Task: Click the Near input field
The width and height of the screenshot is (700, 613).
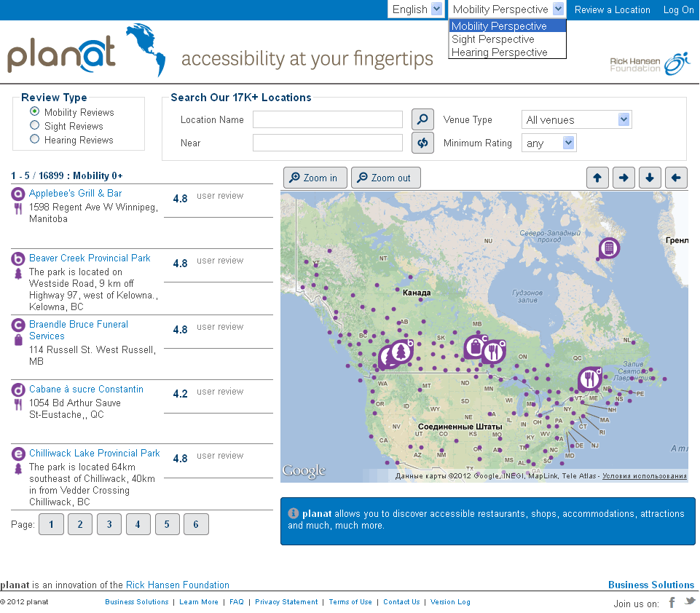Action: 328,143
